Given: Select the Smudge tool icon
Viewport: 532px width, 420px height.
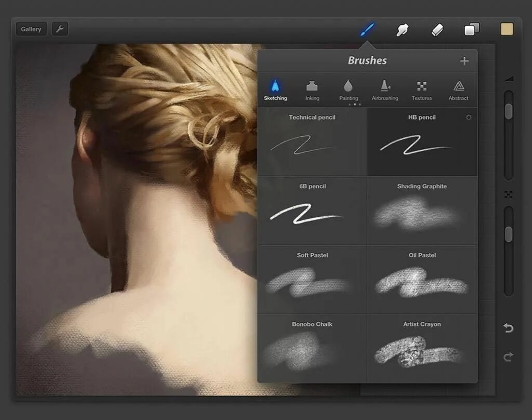Looking at the screenshot, I should click(403, 30).
